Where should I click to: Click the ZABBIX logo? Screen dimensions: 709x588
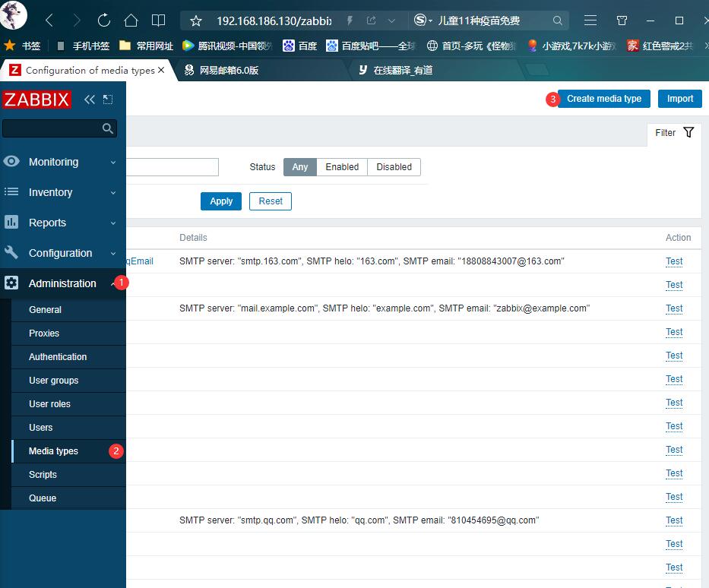tap(36, 100)
